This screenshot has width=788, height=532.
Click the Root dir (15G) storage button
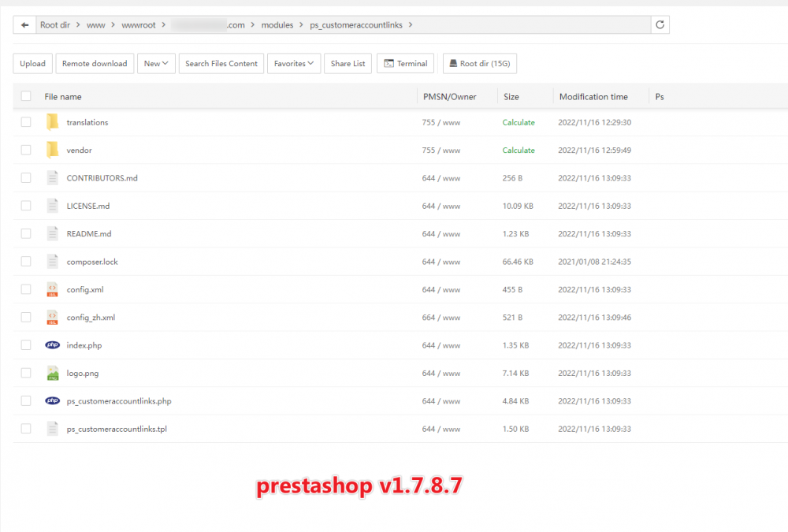point(479,63)
